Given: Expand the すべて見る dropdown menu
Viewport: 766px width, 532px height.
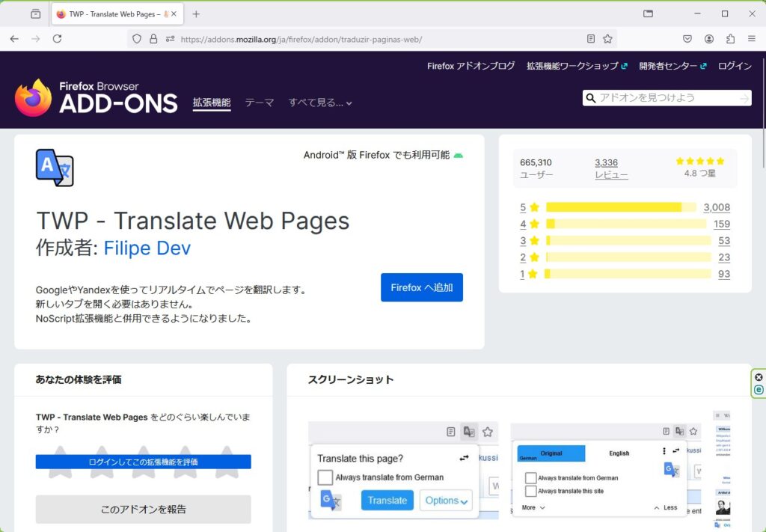Looking at the screenshot, I should click(x=320, y=103).
